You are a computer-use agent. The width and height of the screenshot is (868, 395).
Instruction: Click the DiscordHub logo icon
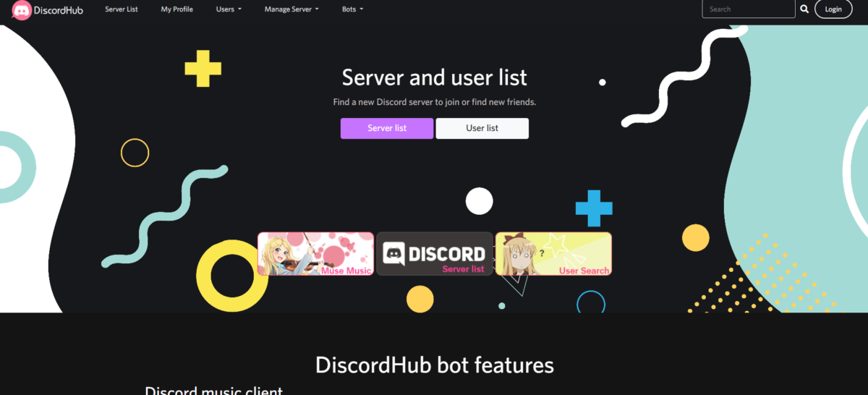point(22,10)
